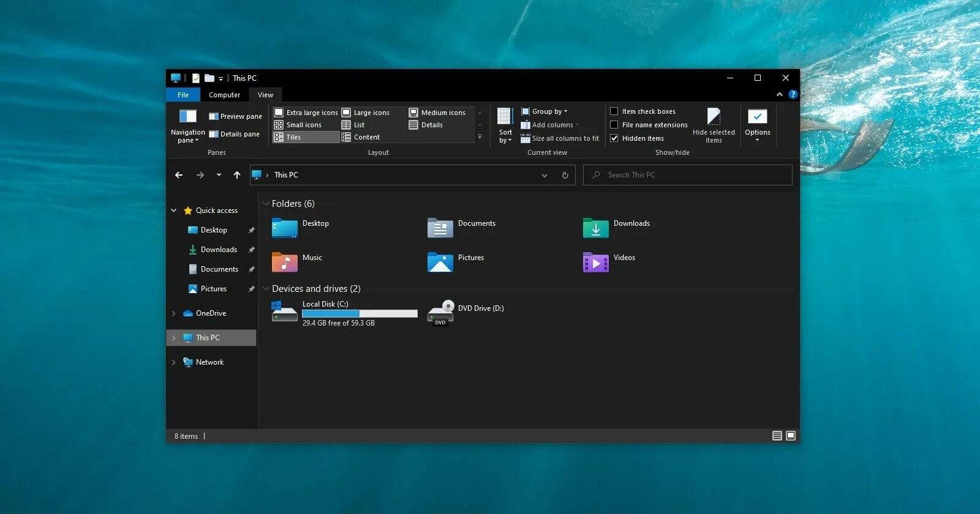Image resolution: width=980 pixels, height=514 pixels.
Task: Toggle the Preview pane
Action: [x=235, y=116]
